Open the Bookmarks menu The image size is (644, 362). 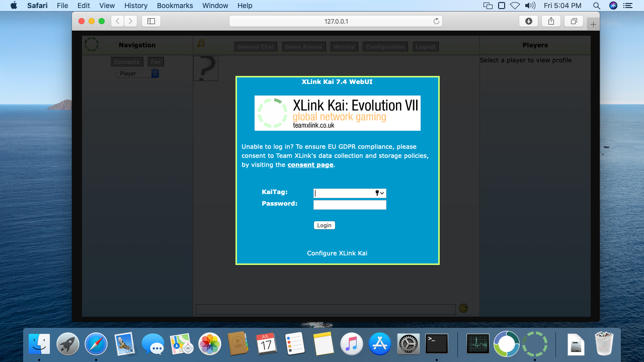click(x=175, y=6)
